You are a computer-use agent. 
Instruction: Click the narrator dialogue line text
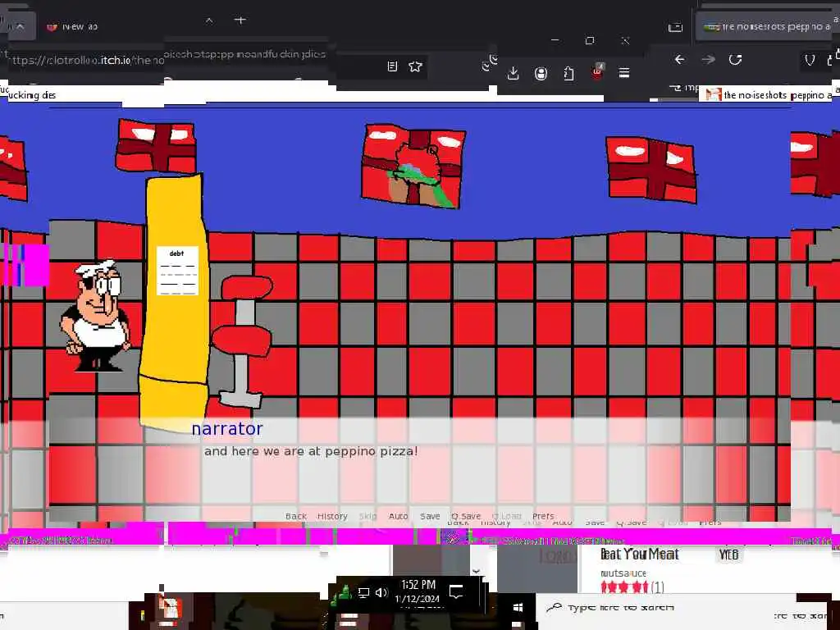click(311, 451)
